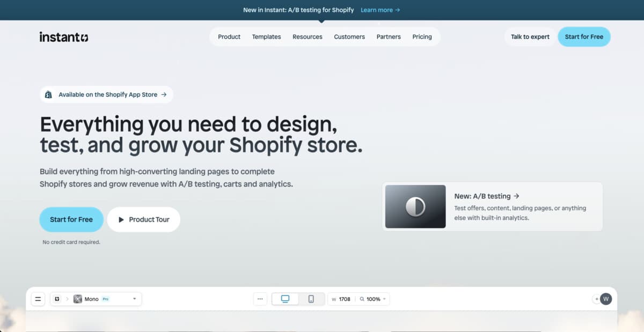Viewport: 644px width, 332px height.
Task: Click the Talk to expert button
Action: pos(530,37)
